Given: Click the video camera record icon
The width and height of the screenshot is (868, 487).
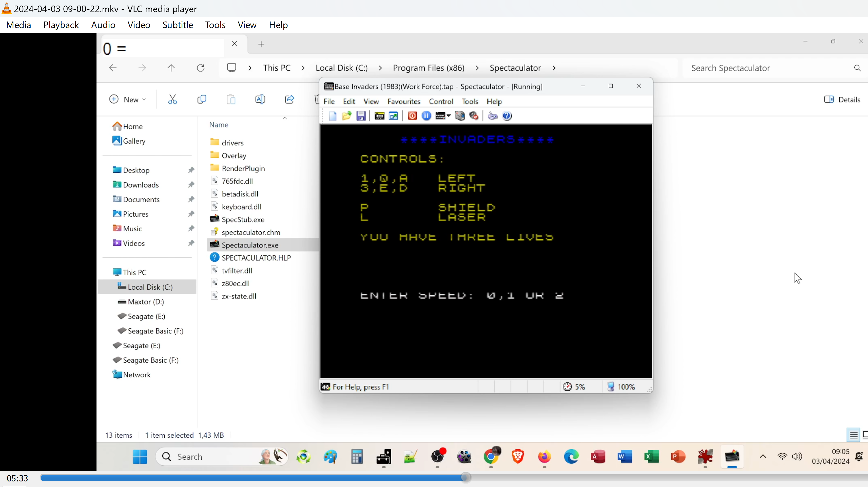Looking at the screenshot, I should click(460, 116).
